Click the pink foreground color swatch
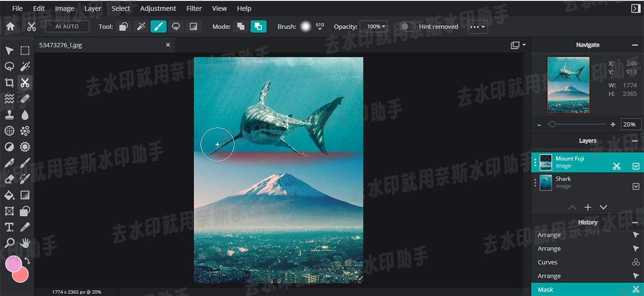 13,264
